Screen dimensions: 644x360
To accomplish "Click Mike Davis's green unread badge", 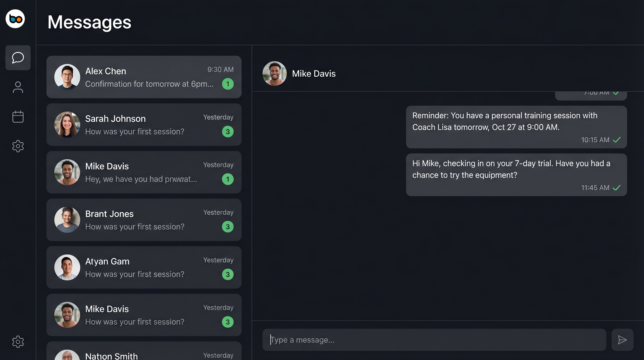I will coord(227,179).
